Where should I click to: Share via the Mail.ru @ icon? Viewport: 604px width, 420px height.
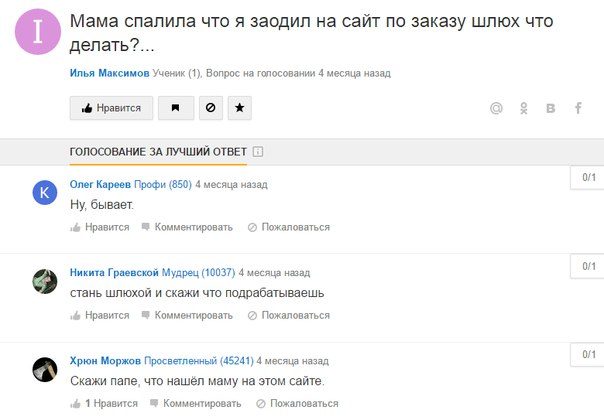[495, 108]
